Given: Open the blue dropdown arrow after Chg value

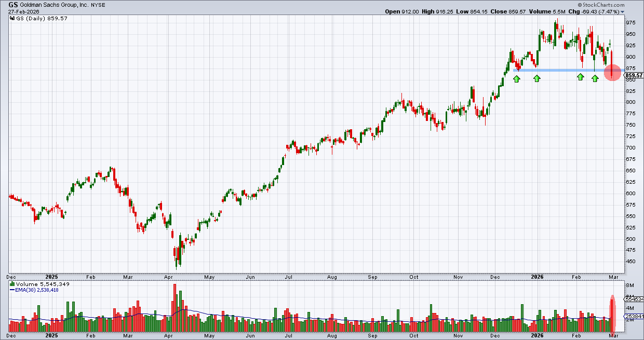Looking at the screenshot, I should click(623, 11).
